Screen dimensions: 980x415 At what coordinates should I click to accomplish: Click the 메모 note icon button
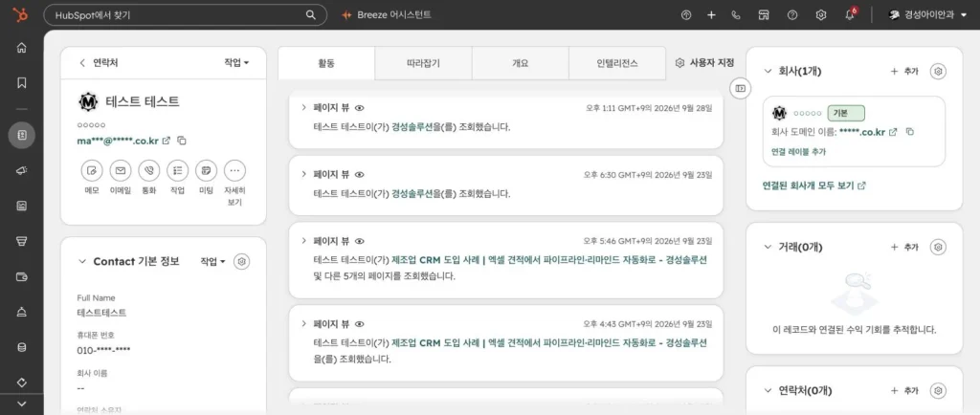[92, 170]
